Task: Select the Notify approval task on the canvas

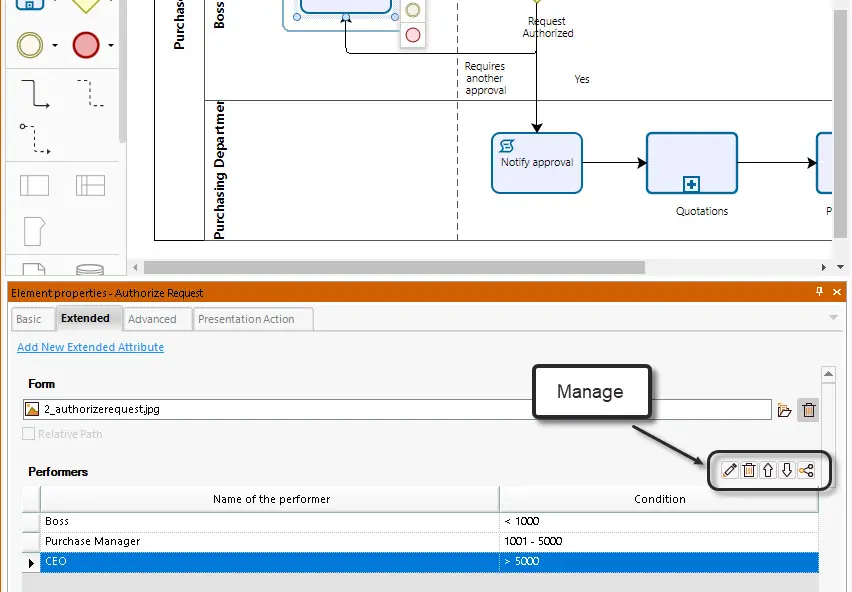Action: tap(537, 163)
